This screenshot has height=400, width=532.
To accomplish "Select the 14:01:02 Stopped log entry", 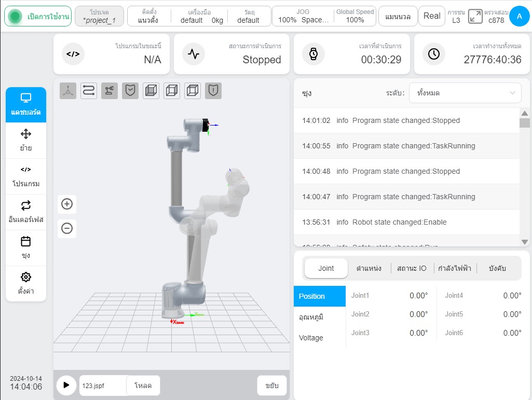I will coord(406,120).
